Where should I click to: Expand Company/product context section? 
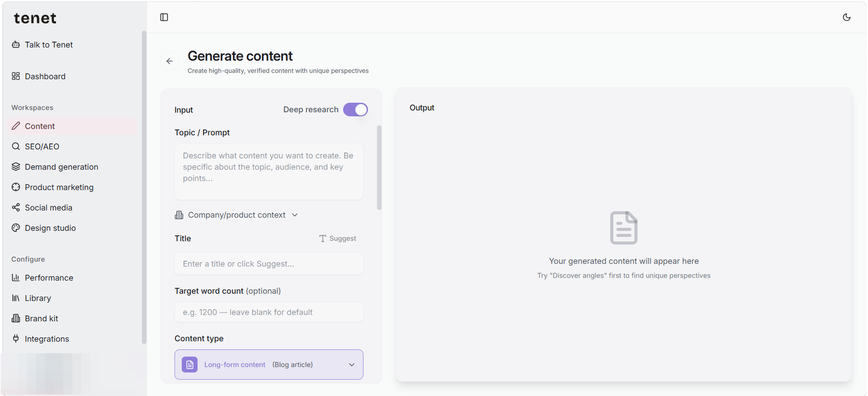pos(236,215)
